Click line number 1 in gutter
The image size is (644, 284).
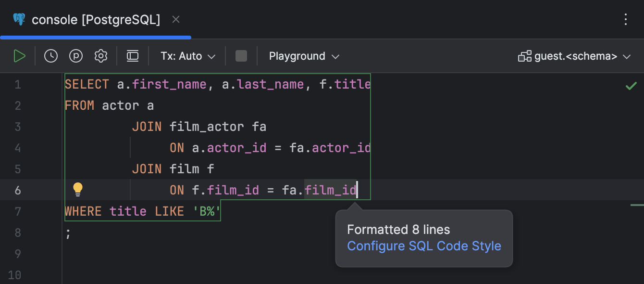18,85
